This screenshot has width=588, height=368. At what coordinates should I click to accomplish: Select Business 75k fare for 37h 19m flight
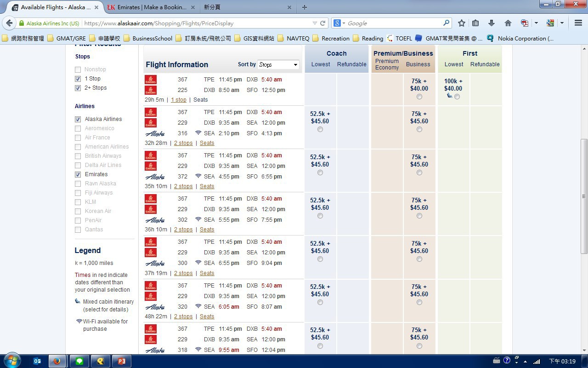(419, 259)
